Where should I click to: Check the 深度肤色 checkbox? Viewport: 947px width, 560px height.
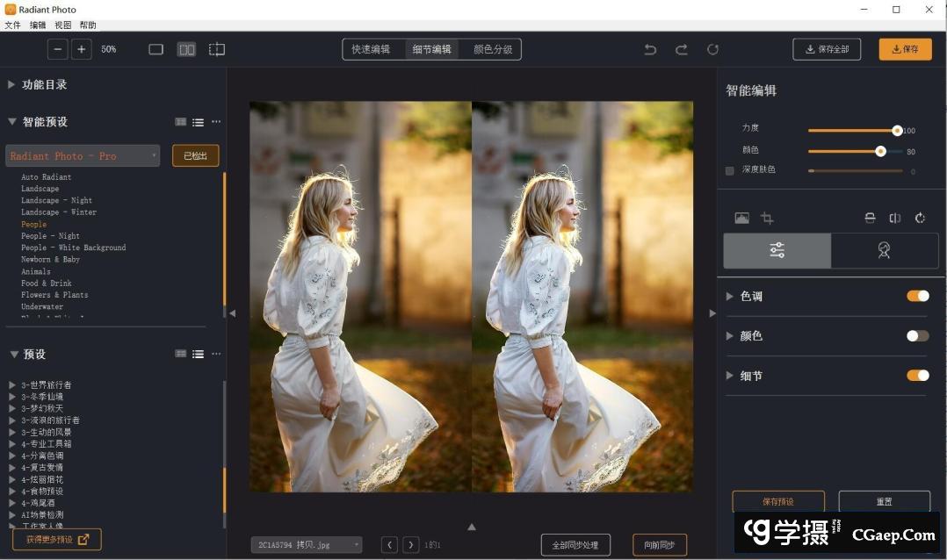(x=729, y=170)
